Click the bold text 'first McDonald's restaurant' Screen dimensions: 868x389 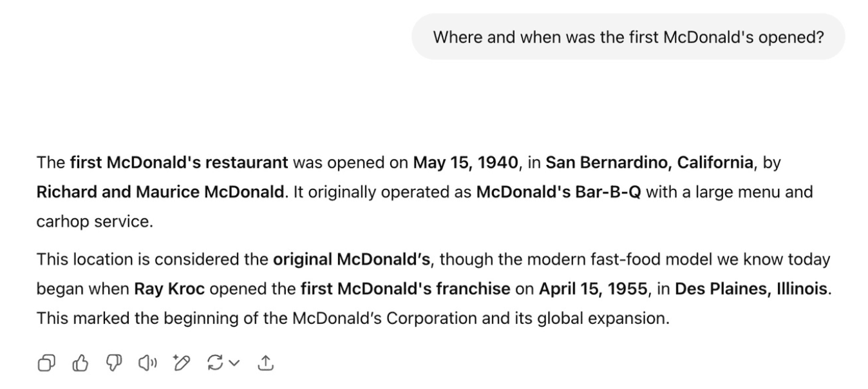[179, 162]
